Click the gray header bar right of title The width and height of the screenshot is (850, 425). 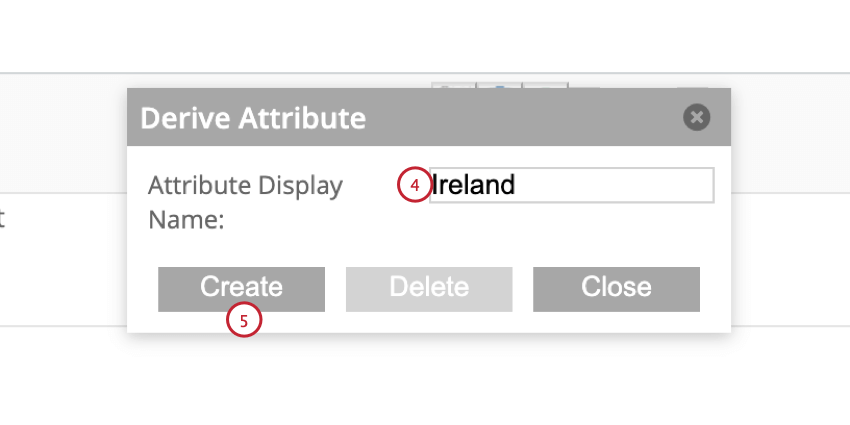(520, 117)
